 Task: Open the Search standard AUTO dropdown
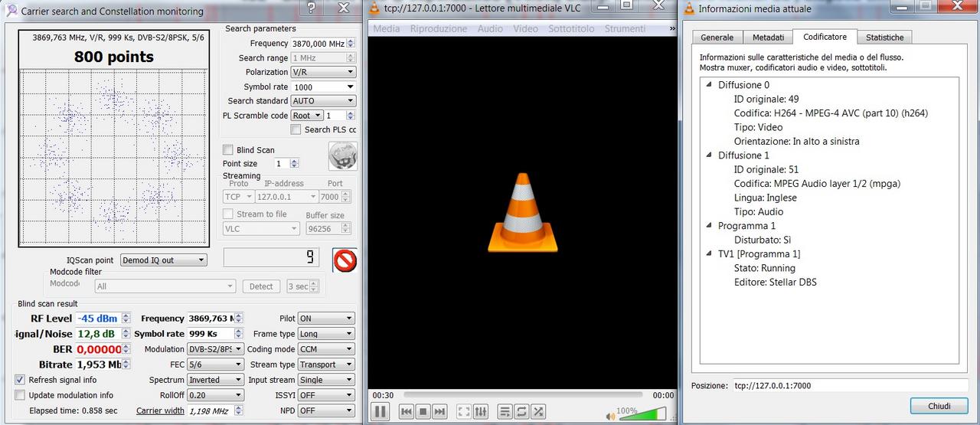click(x=323, y=101)
